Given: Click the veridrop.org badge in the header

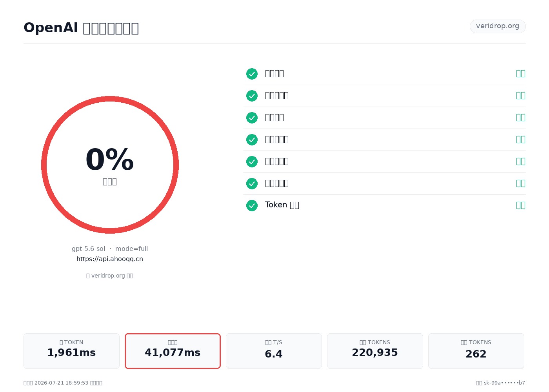Looking at the screenshot, I should (498, 26).
